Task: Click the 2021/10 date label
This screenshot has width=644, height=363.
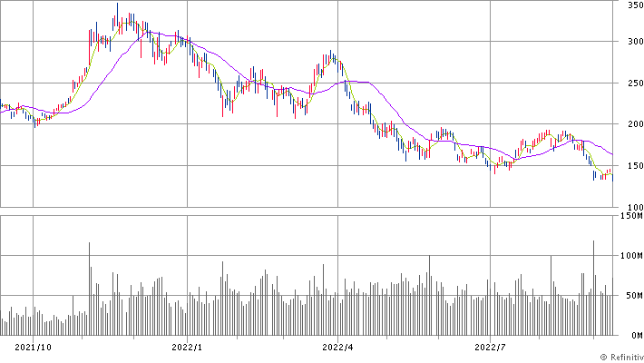Action: coord(34,346)
